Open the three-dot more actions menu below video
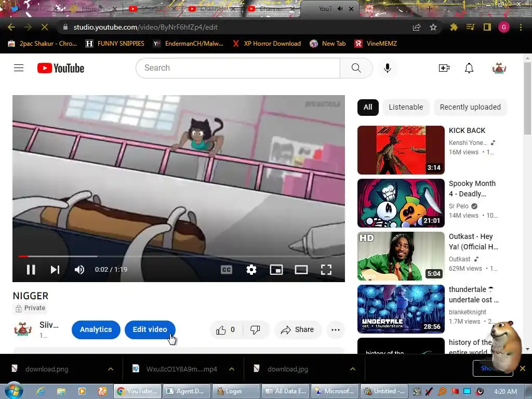Viewport: 532px width, 399px height. 335,330
